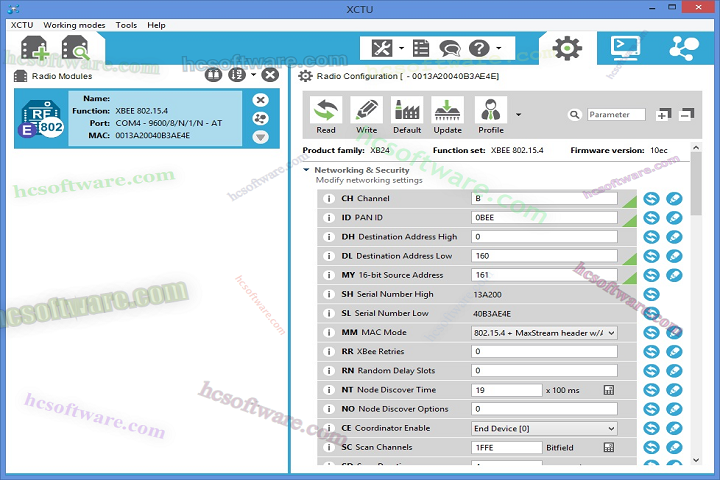720x480 pixels.
Task: Click the Profile button
Action: click(491, 116)
